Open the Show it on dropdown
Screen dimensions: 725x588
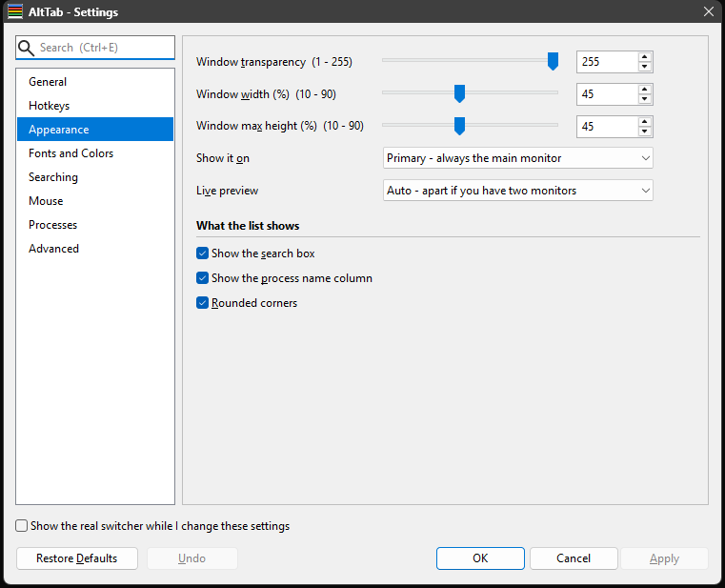pyautogui.click(x=518, y=158)
